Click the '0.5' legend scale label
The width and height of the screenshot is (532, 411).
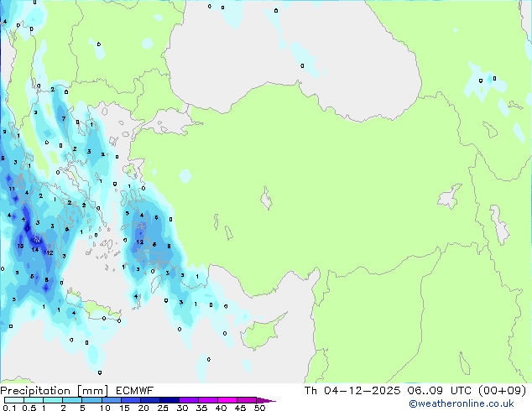pyautogui.click(x=29, y=408)
